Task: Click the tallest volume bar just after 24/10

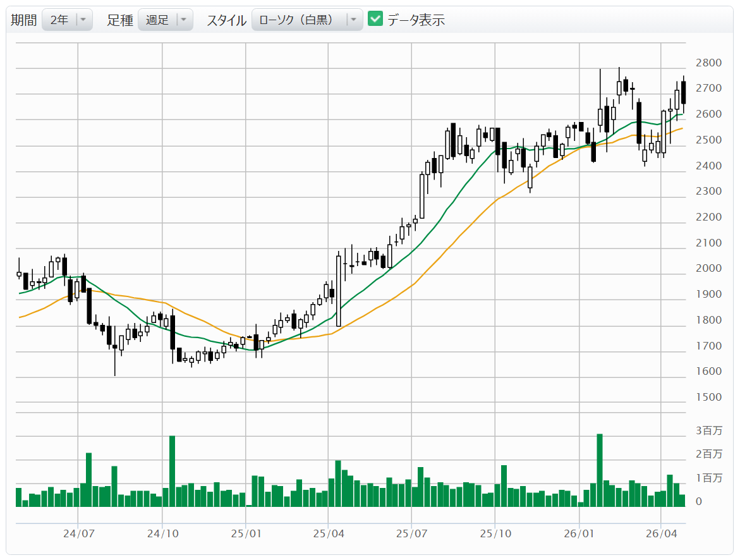Action: pos(172,471)
